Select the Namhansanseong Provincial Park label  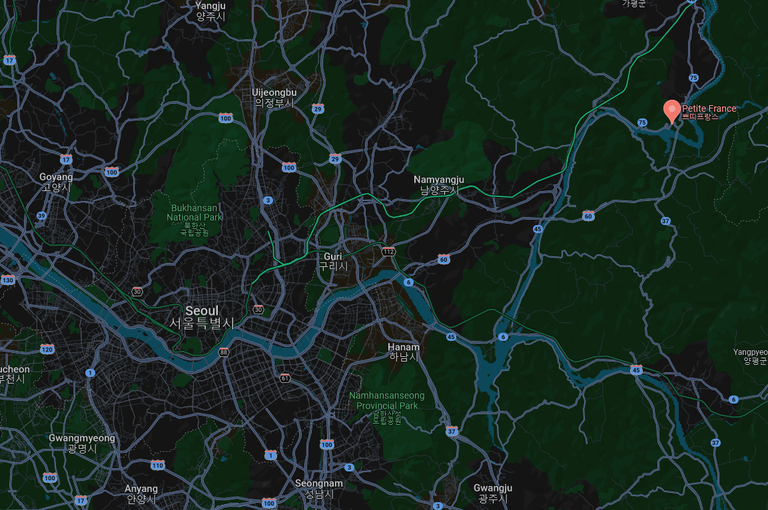point(387,408)
